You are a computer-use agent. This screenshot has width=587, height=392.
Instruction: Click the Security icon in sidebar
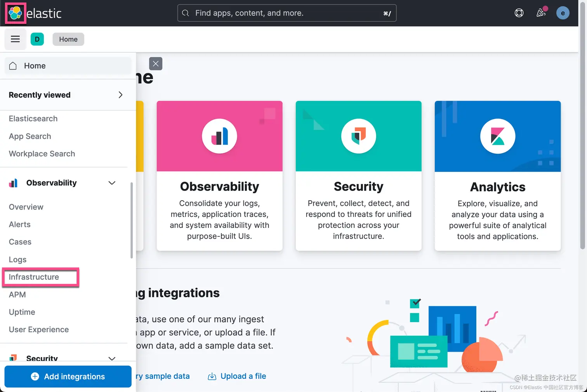13,358
